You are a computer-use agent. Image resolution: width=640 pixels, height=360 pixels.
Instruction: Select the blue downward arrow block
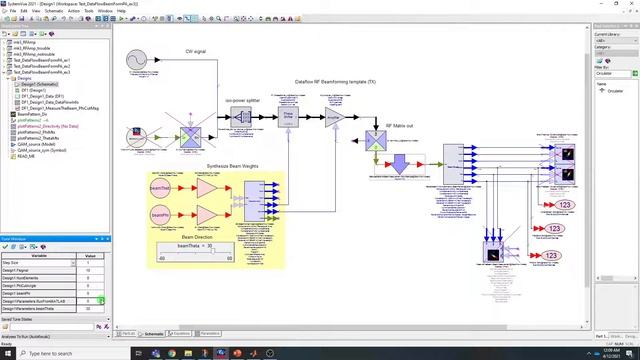400,164
